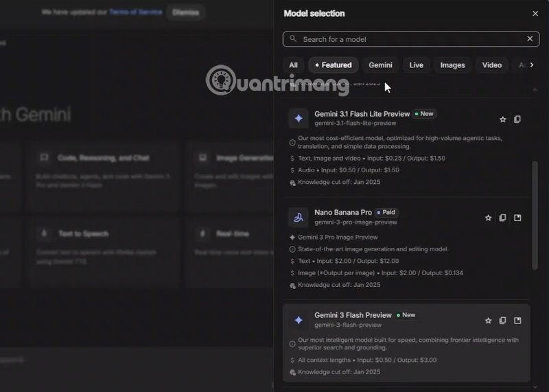Viewport: 549px width, 392px height.
Task: Open the 'Code, Reasoning, and Chat' card
Action: [x=104, y=176]
